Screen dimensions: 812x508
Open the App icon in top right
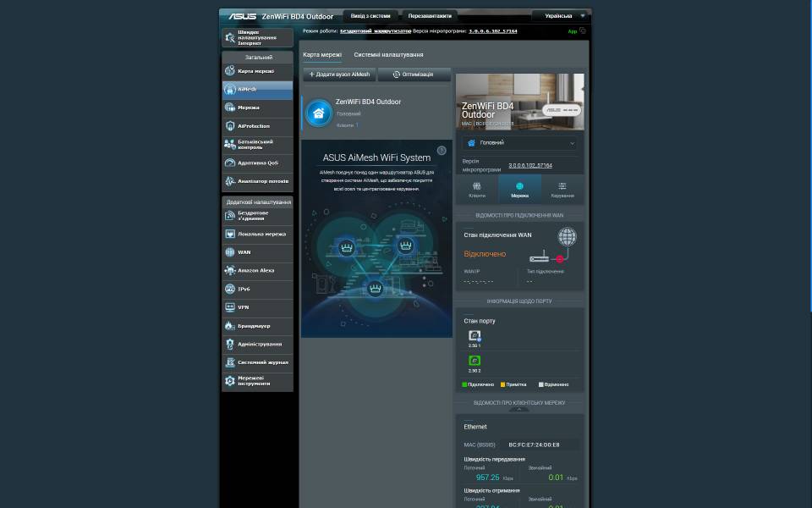tap(576, 31)
